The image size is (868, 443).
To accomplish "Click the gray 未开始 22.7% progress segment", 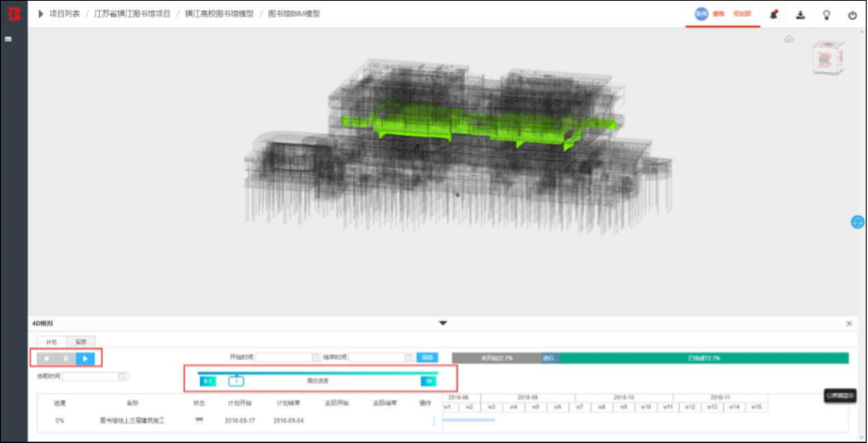I will point(497,358).
